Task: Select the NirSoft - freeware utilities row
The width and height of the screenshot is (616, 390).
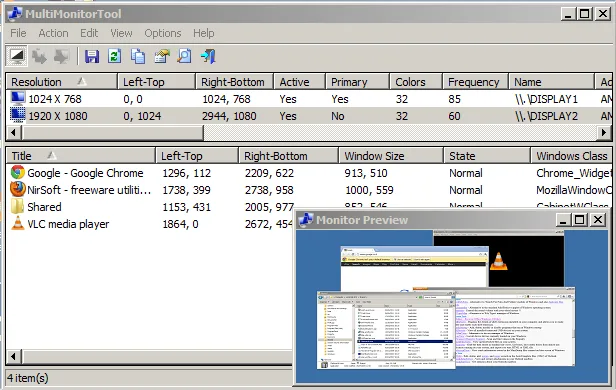Action: click(309, 190)
